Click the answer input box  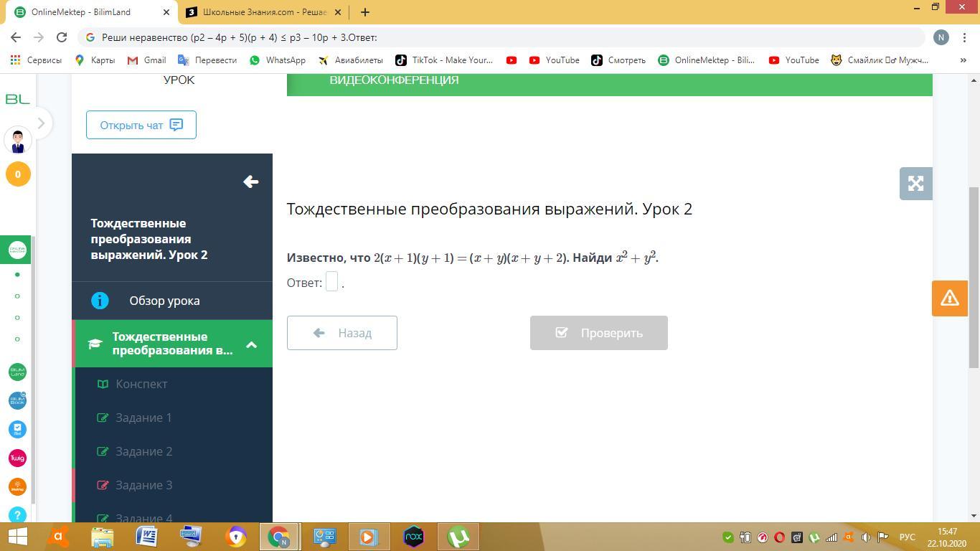(331, 282)
